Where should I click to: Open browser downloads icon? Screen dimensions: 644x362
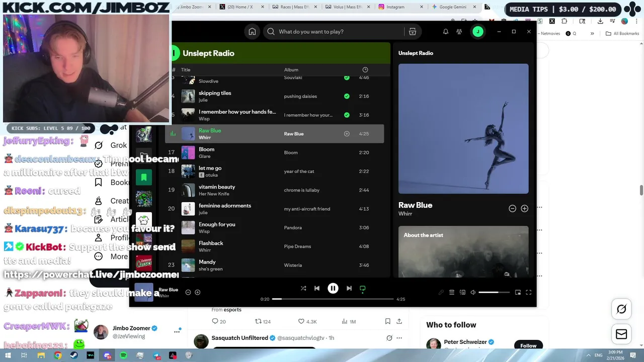(600, 21)
